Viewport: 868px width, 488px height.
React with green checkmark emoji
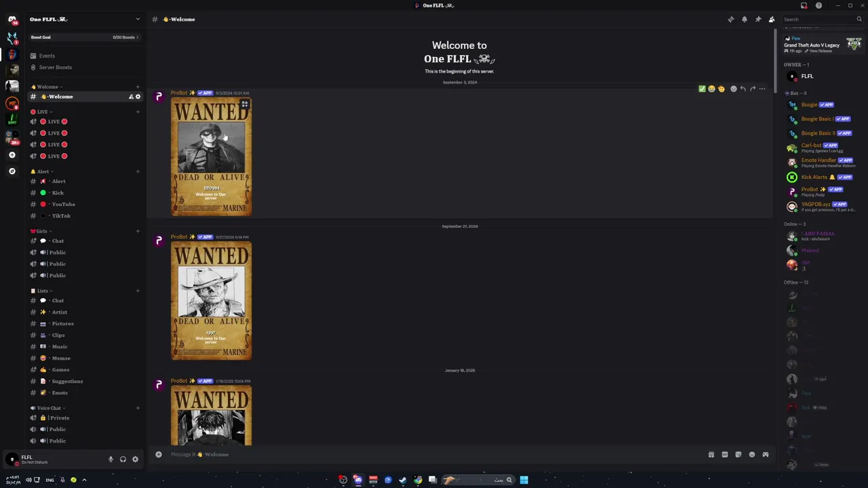coord(702,89)
